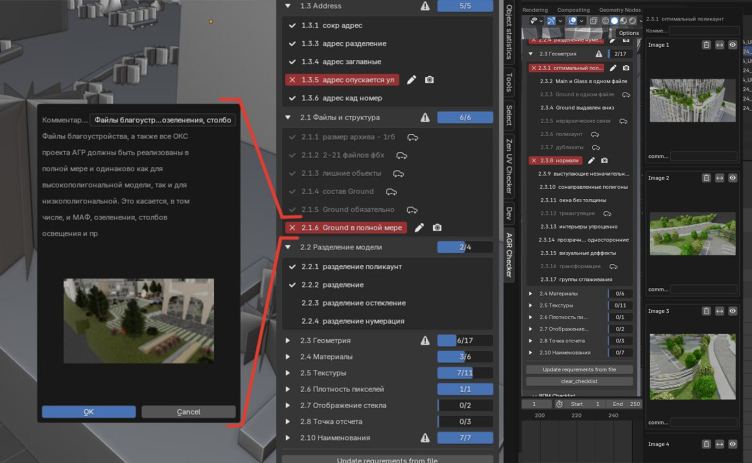Click the 2.2 Разделение модели progress bar
This screenshot has width=752, height=463.
[x=465, y=247]
